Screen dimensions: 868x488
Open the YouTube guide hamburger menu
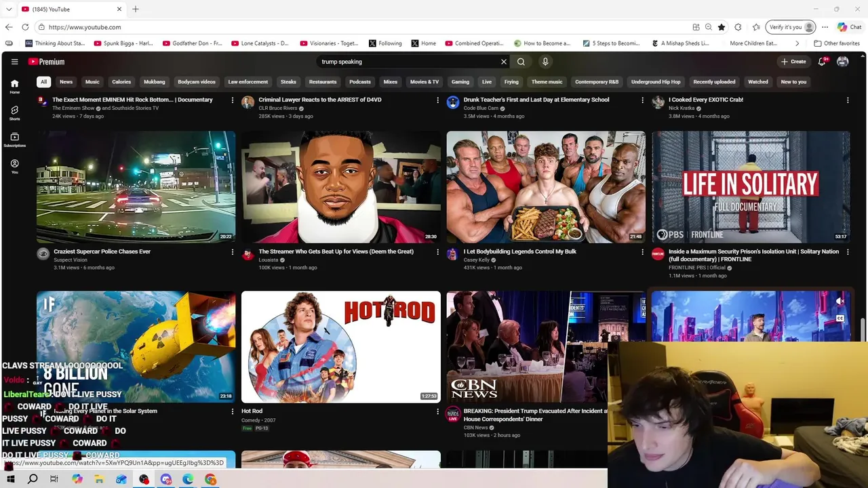click(x=14, y=62)
